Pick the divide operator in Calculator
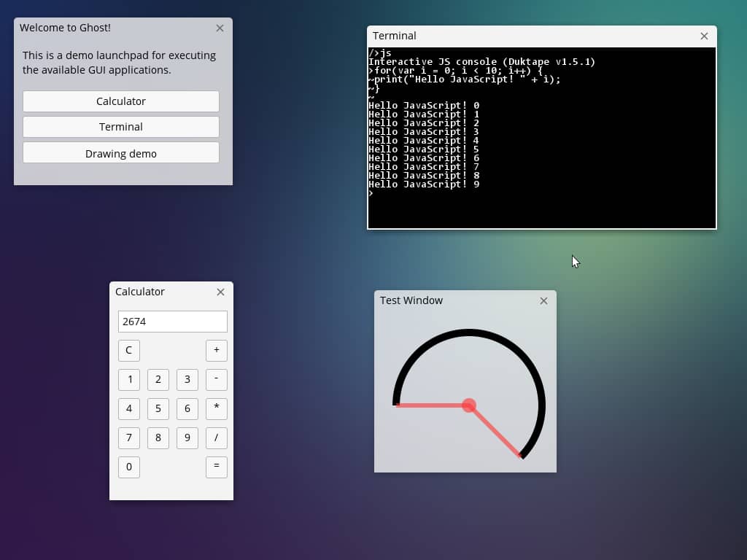This screenshot has height=560, width=747. click(216, 437)
